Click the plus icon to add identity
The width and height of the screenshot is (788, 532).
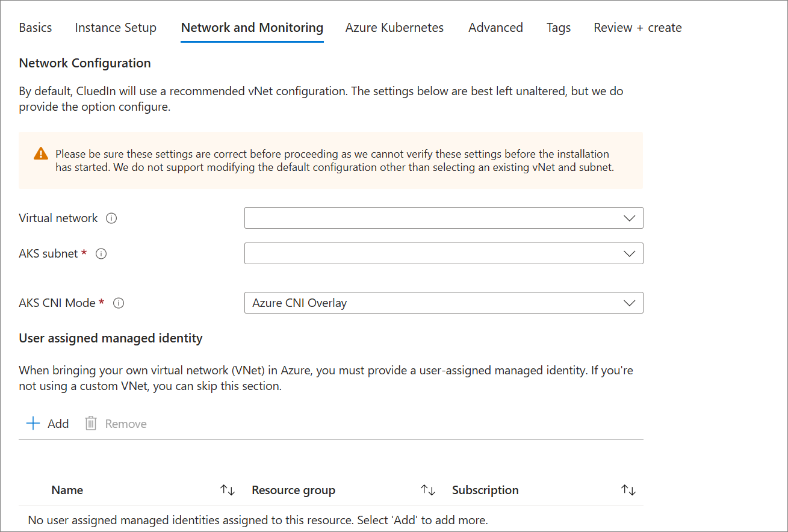(x=33, y=424)
